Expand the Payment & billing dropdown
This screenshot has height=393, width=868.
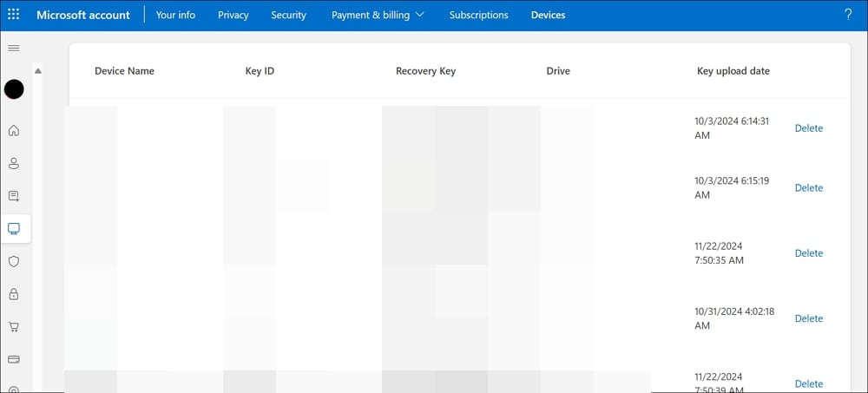click(x=378, y=15)
